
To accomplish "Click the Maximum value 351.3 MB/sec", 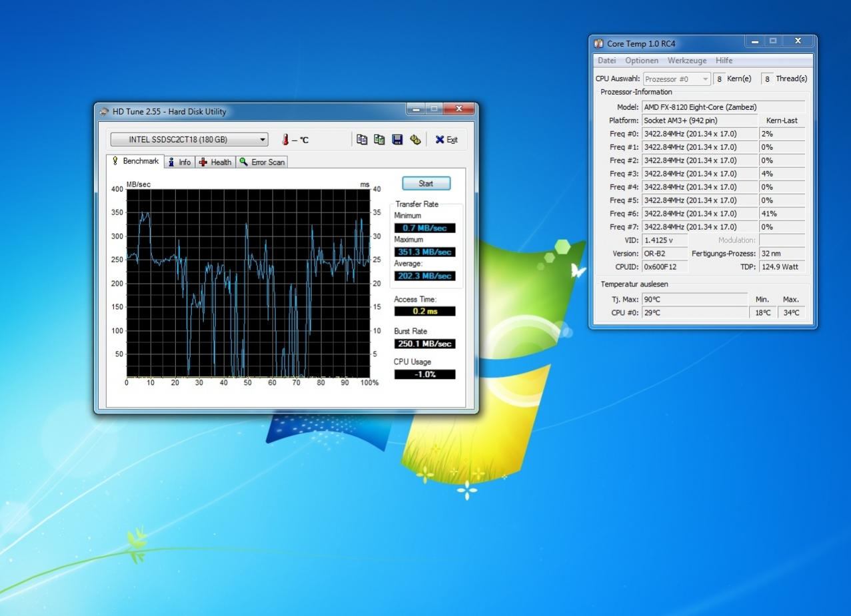I will click(425, 252).
